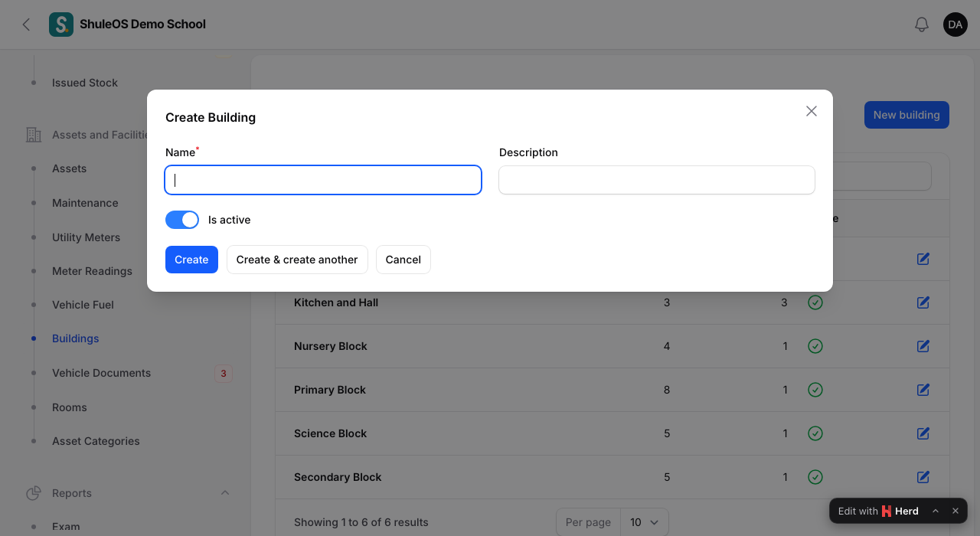
Task: Click the Cancel button
Action: pos(403,260)
